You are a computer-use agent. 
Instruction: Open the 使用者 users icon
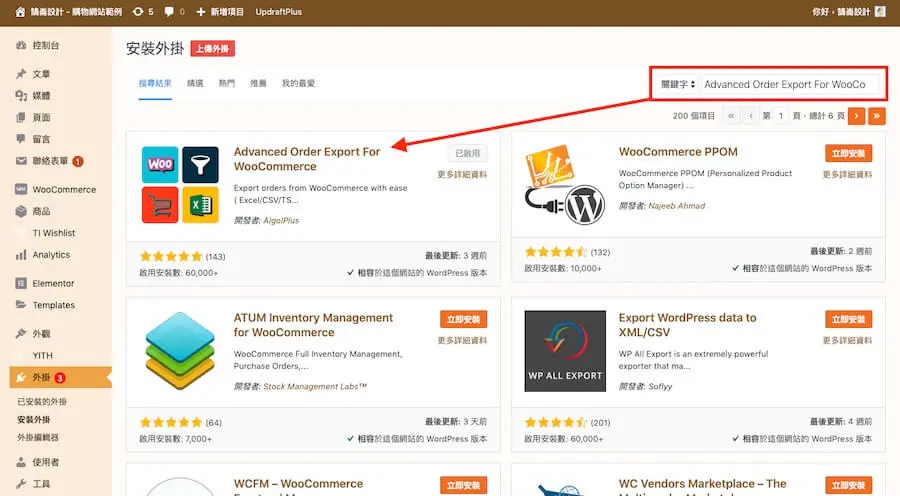(x=21, y=462)
